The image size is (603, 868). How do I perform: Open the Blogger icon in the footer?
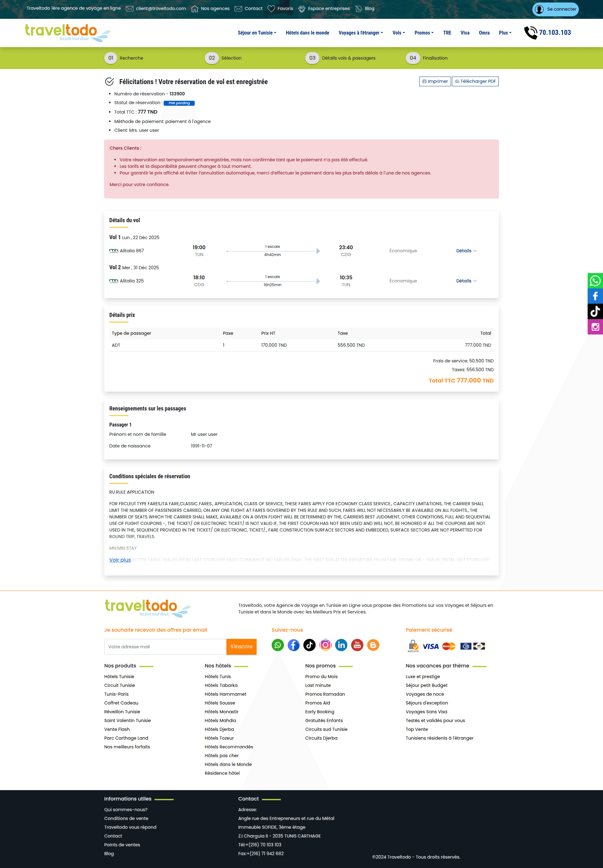(x=373, y=645)
